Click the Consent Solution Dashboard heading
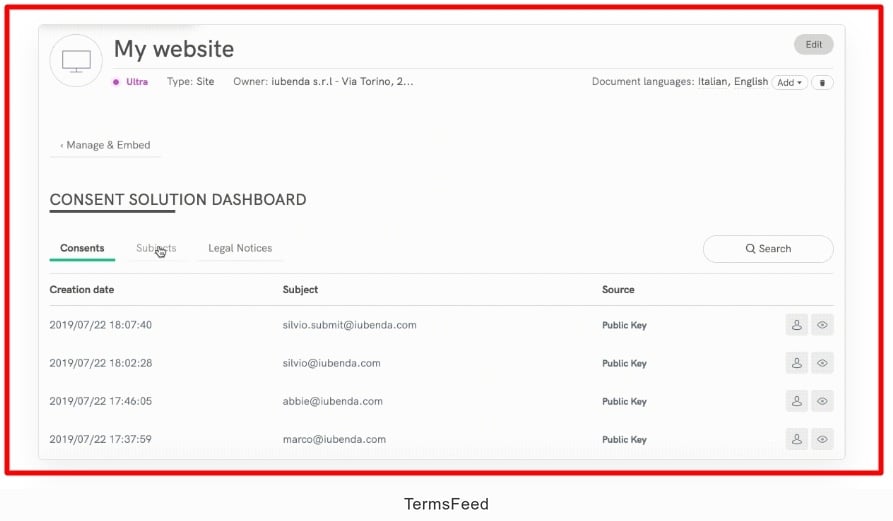The image size is (893, 521). (178, 200)
